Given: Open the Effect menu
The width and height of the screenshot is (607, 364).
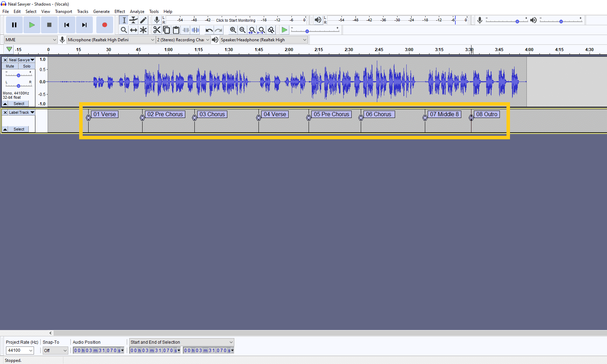Looking at the screenshot, I should coord(119,11).
